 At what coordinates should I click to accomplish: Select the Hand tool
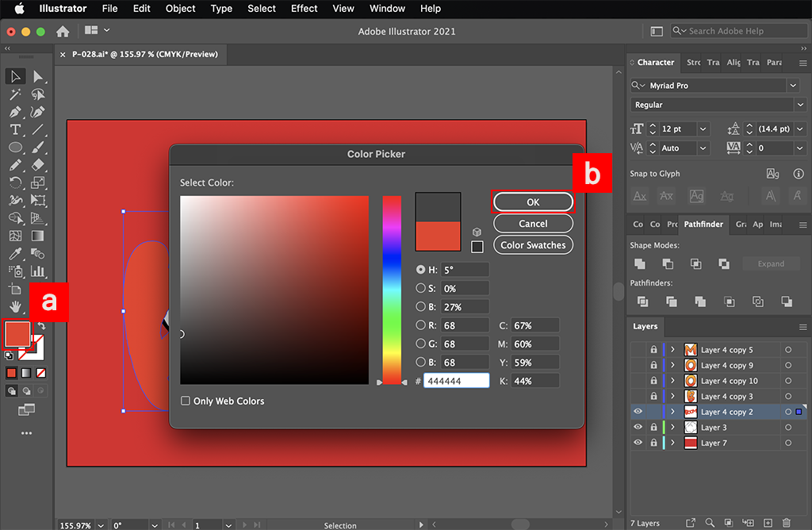16,307
